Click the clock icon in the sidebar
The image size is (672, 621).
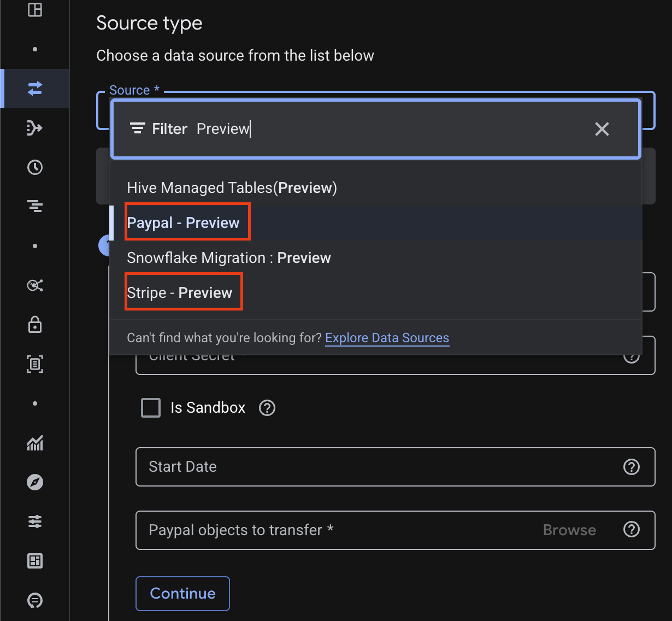(35, 167)
